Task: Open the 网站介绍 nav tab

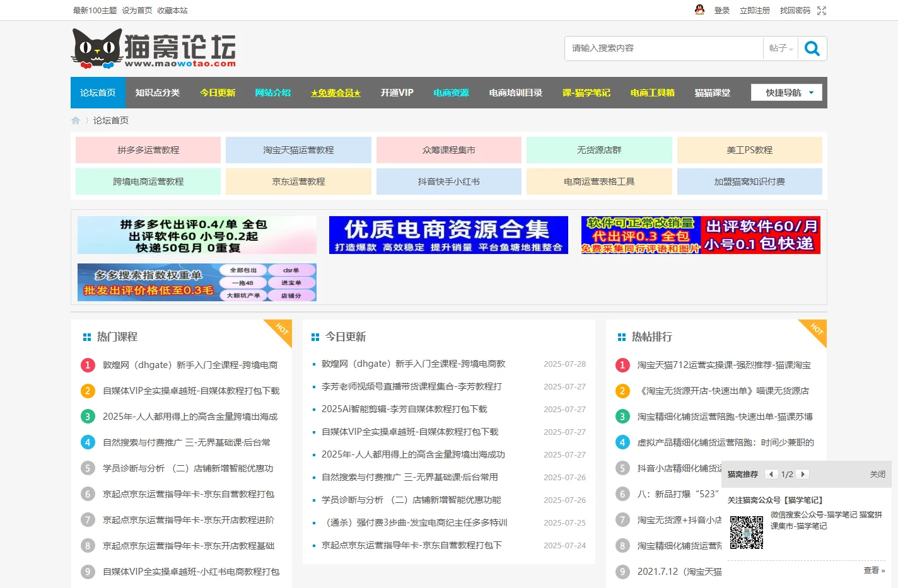Action: point(273,93)
